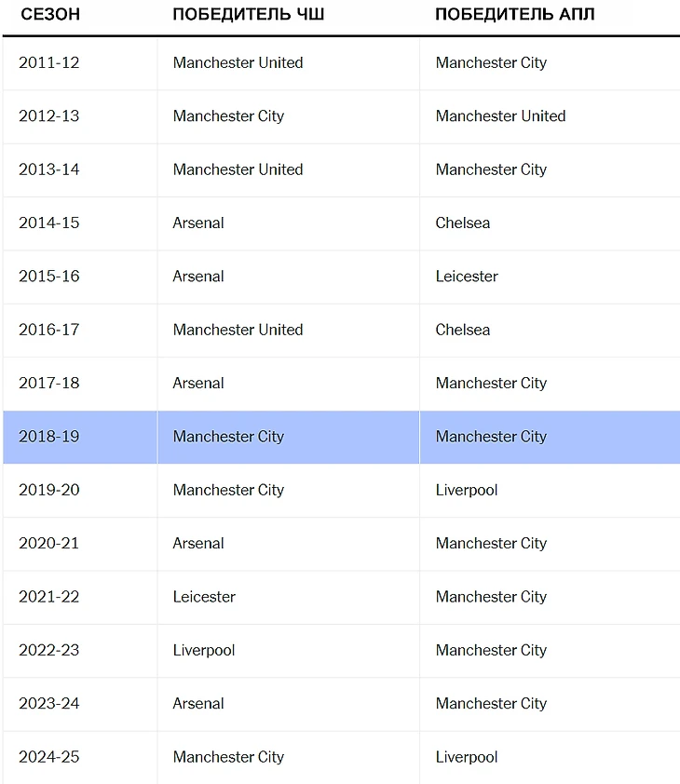Select the 2016-17 season cell

(x=49, y=330)
